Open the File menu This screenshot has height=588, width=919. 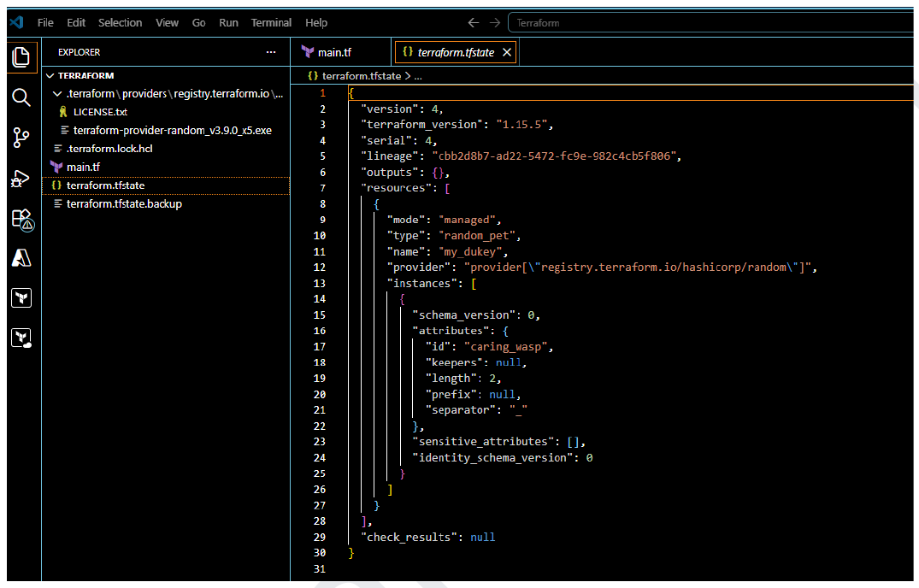(x=45, y=22)
